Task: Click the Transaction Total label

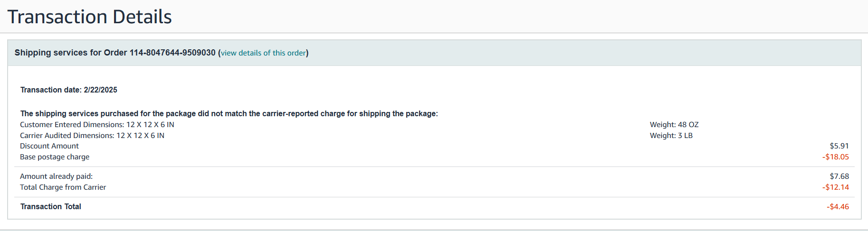Action: [x=51, y=207]
